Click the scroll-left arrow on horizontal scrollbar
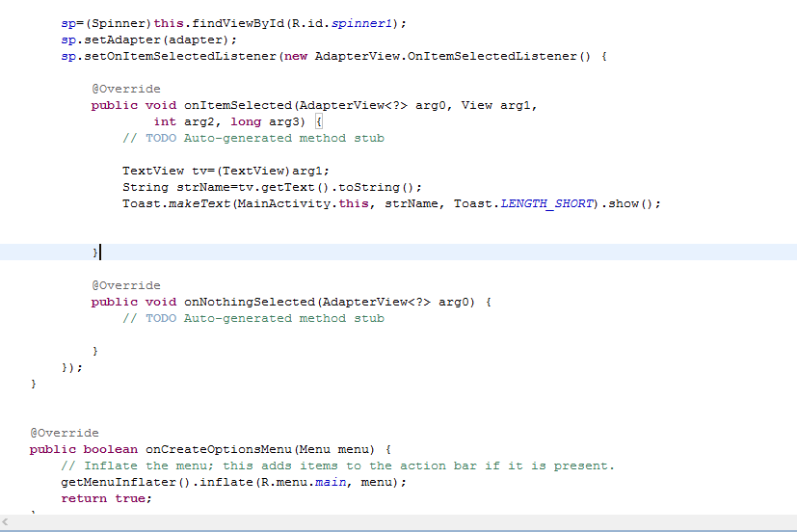This screenshot has width=797, height=532. tap(5, 521)
